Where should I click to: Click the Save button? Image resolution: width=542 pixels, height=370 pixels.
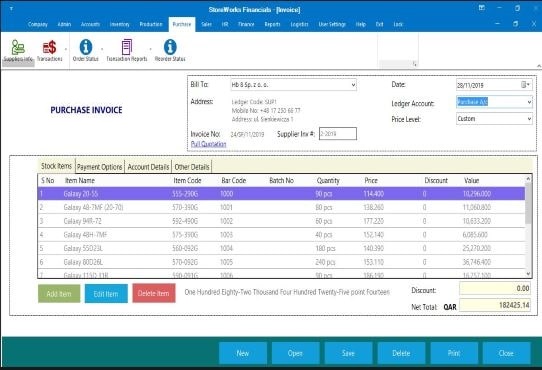[x=348, y=353]
